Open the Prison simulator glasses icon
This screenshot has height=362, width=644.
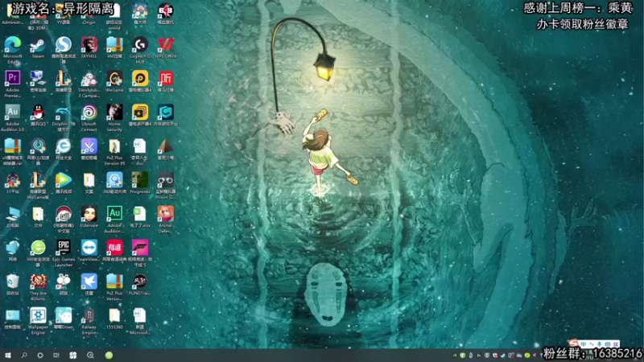pyautogui.click(x=166, y=179)
